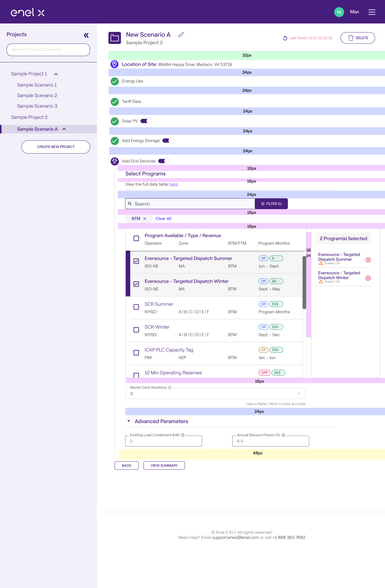The width and height of the screenshot is (385, 588).
Task: Click DR badge on SCR Summer row
Action: [x=263, y=304]
